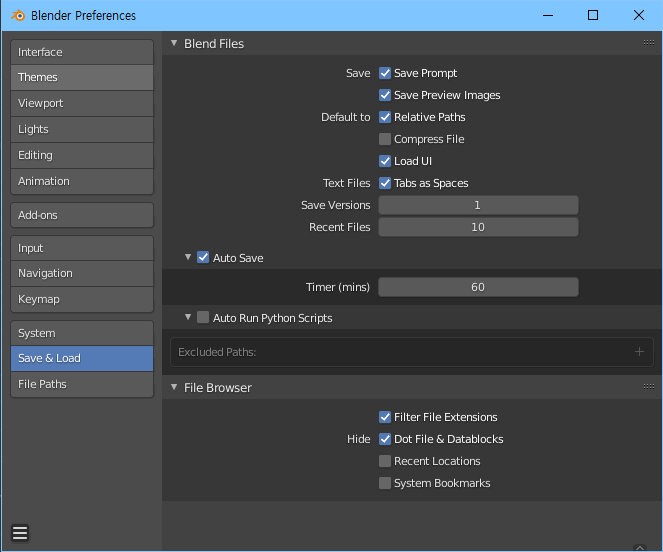The width and height of the screenshot is (663, 552).
Task: Select the Editing section
Action: 82,155
